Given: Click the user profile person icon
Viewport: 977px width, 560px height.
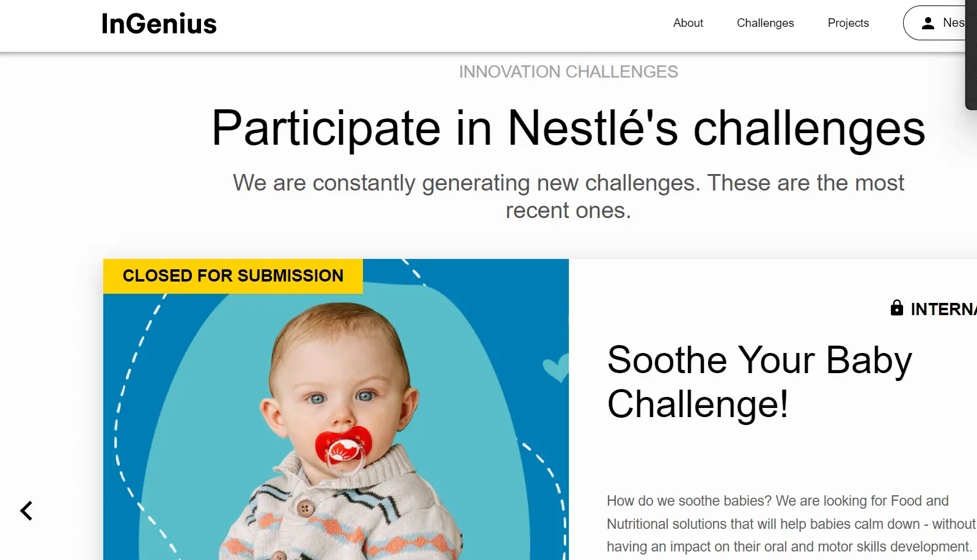Looking at the screenshot, I should [x=928, y=23].
